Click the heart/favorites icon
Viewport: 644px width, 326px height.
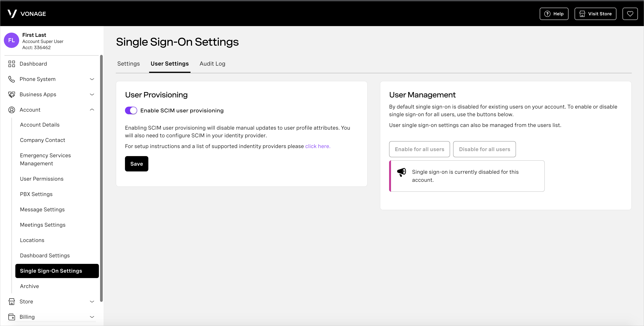tap(630, 14)
